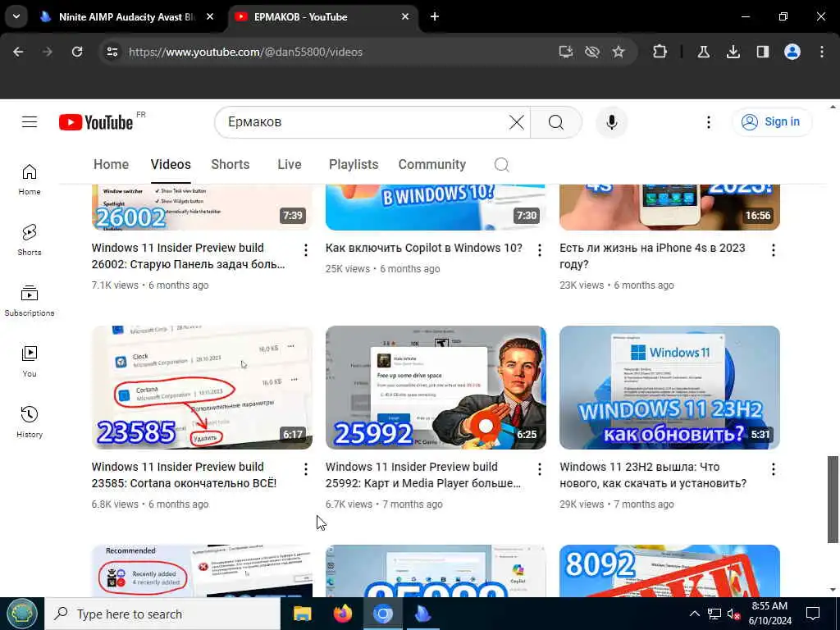Screen dimensions: 840x630
Task: Toggle the browser side panel
Action: click(762, 52)
